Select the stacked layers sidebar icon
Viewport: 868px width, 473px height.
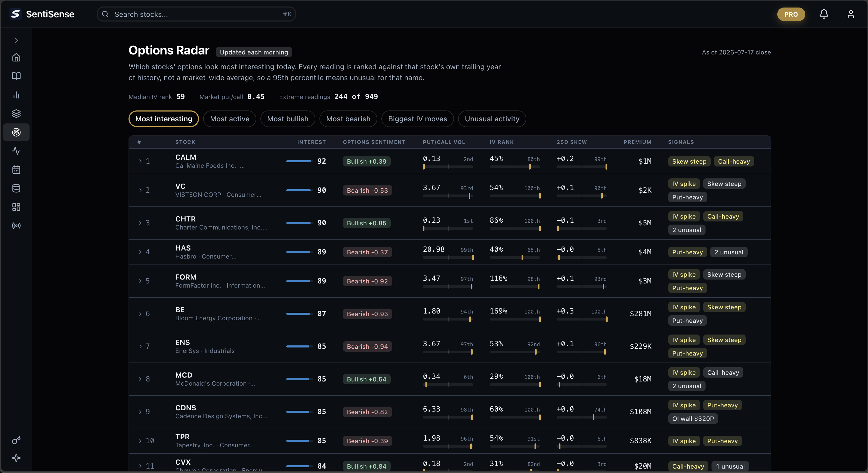[x=16, y=114]
